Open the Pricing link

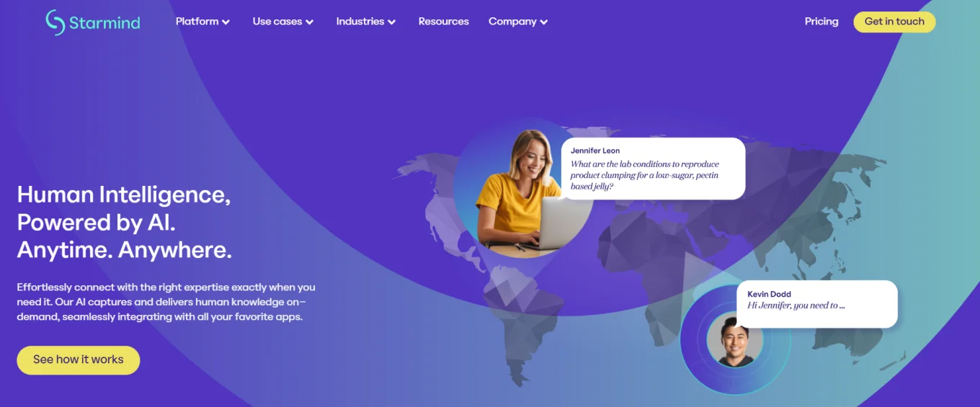click(x=821, y=22)
